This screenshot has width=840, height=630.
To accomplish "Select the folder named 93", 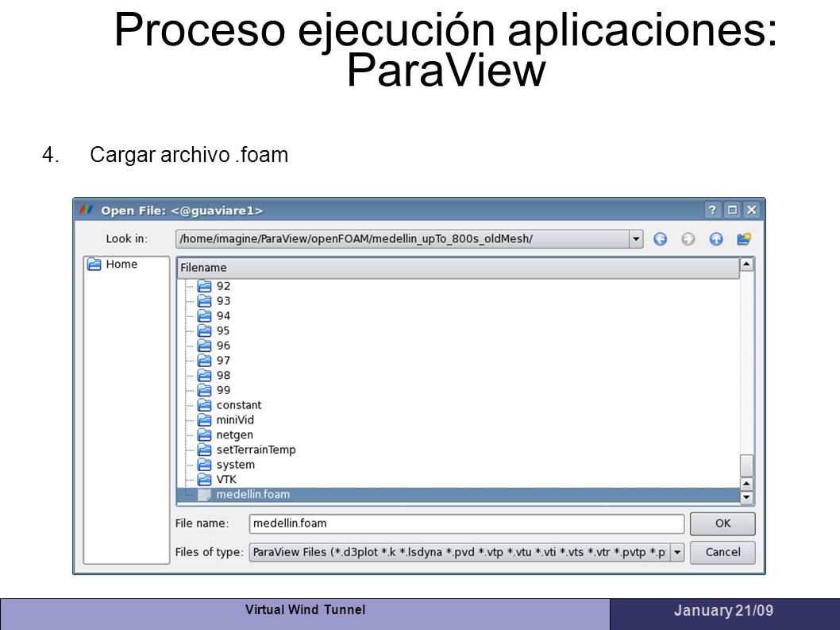I will [223, 301].
